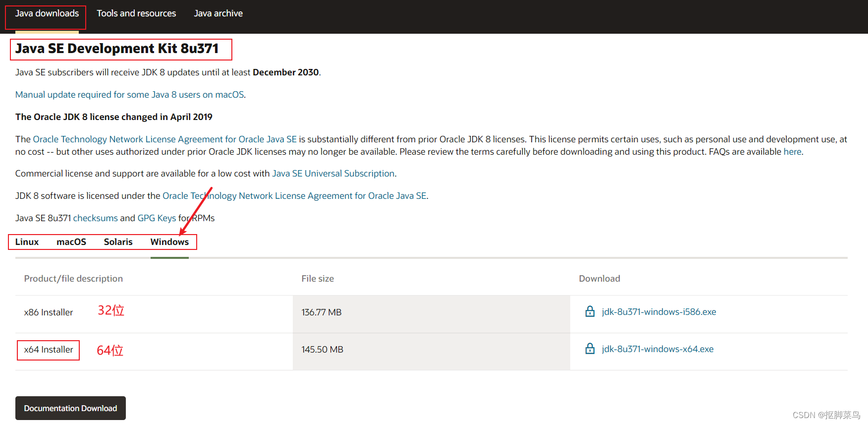This screenshot has height=424, width=868.
Task: Download jdk-8u371-windows-i586.exe file
Action: tap(659, 312)
